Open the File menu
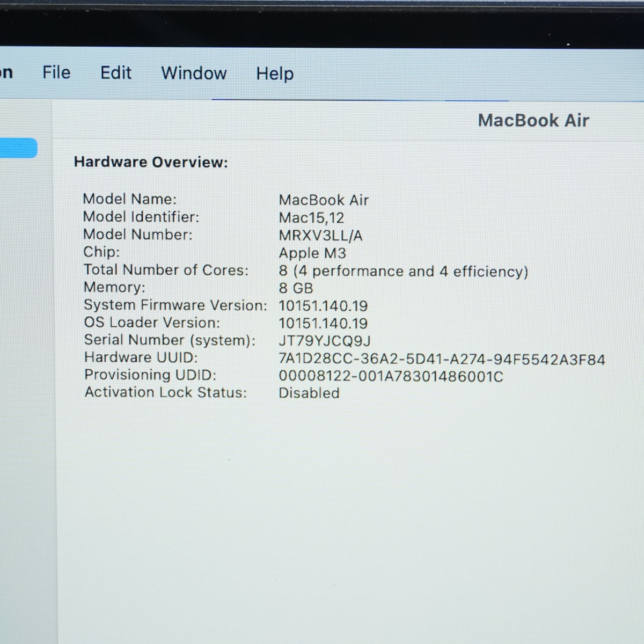The width and height of the screenshot is (644, 644). click(x=56, y=72)
